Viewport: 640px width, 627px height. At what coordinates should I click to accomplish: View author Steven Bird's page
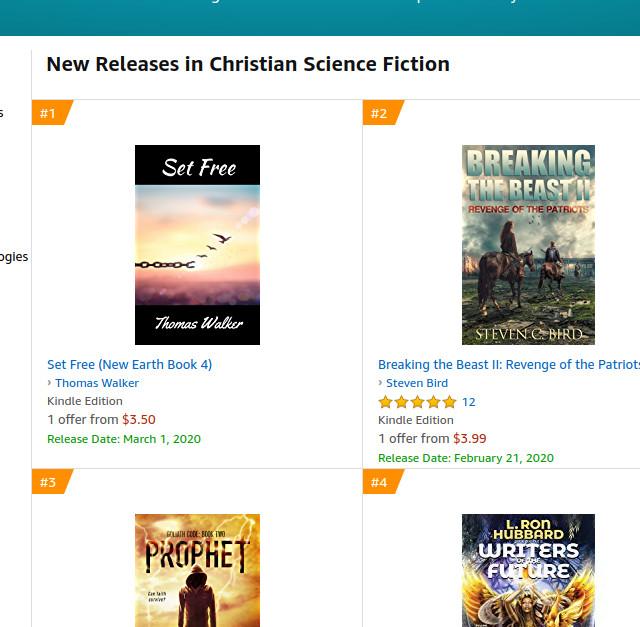pyautogui.click(x=417, y=383)
